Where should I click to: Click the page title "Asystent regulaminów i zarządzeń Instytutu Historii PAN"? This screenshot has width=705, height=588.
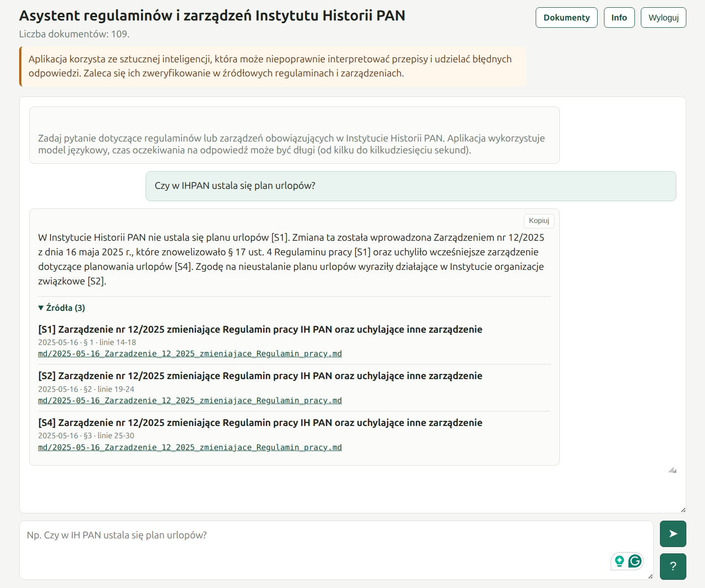(x=212, y=16)
